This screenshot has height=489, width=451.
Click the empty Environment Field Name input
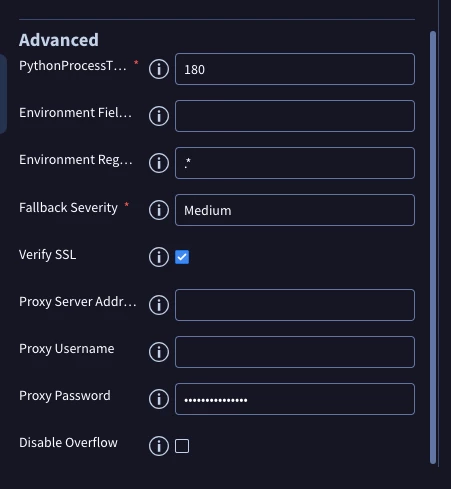point(295,116)
